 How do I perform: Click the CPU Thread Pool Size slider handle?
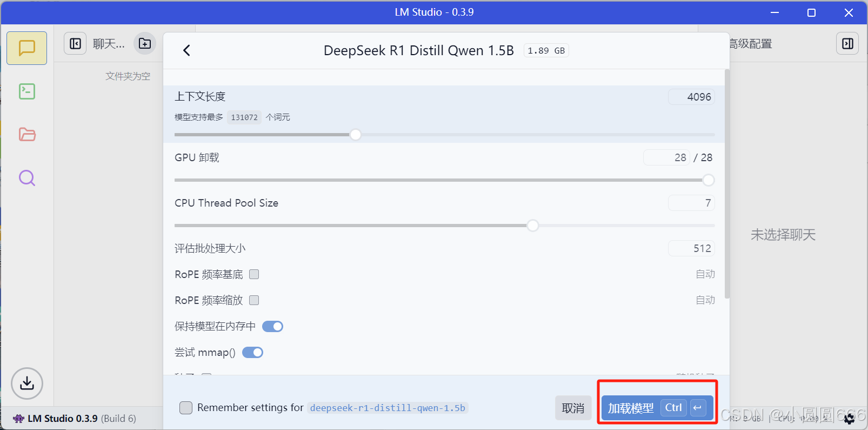tap(533, 226)
